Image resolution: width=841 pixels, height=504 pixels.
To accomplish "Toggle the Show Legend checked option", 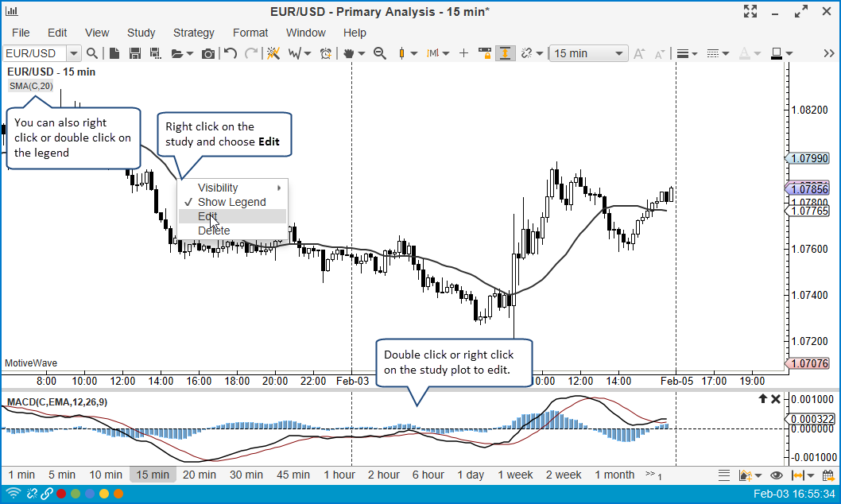I will pyautogui.click(x=231, y=202).
